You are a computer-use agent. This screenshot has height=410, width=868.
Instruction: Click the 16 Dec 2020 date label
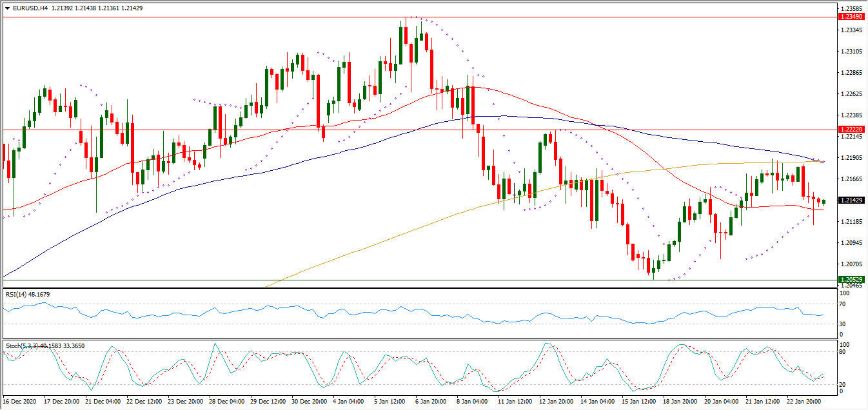[21, 402]
